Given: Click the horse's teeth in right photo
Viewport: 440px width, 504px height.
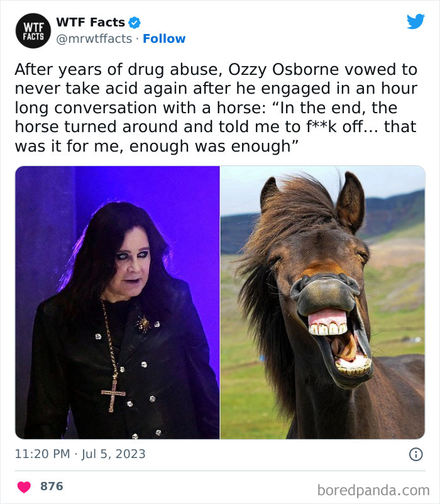Looking at the screenshot, I should coord(328,328).
